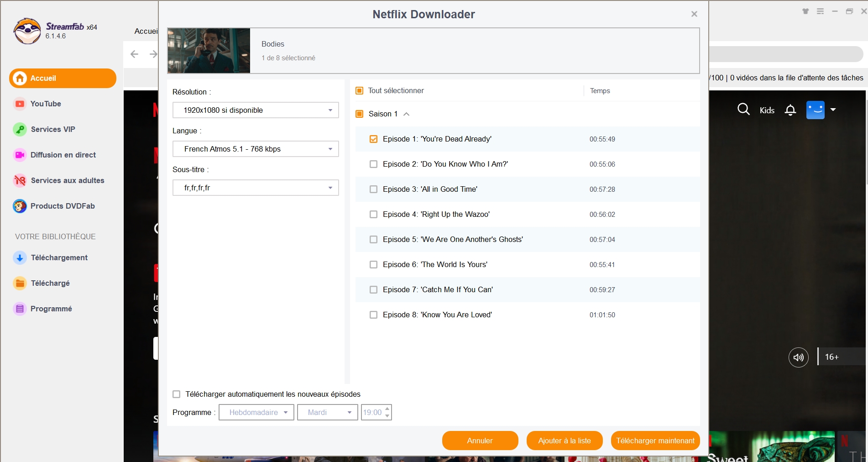Collapse Saison 1 with chevron
The image size is (868, 462).
(407, 114)
